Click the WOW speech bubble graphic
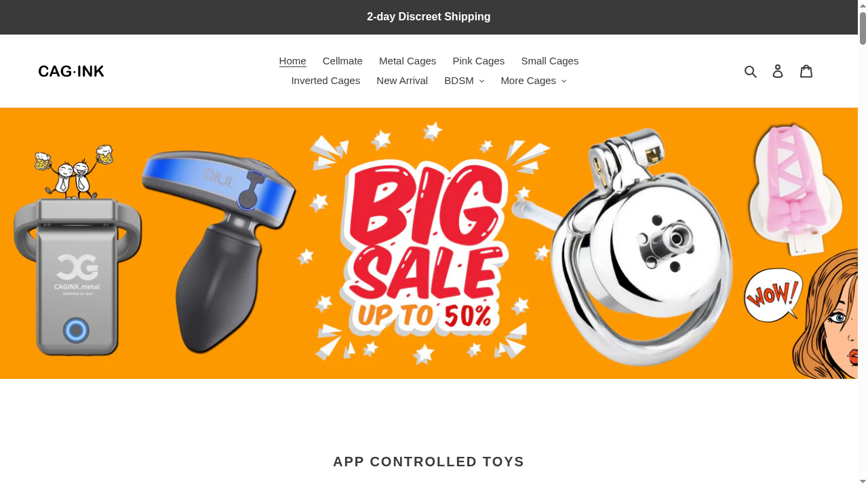868x488 pixels. pyautogui.click(x=773, y=295)
